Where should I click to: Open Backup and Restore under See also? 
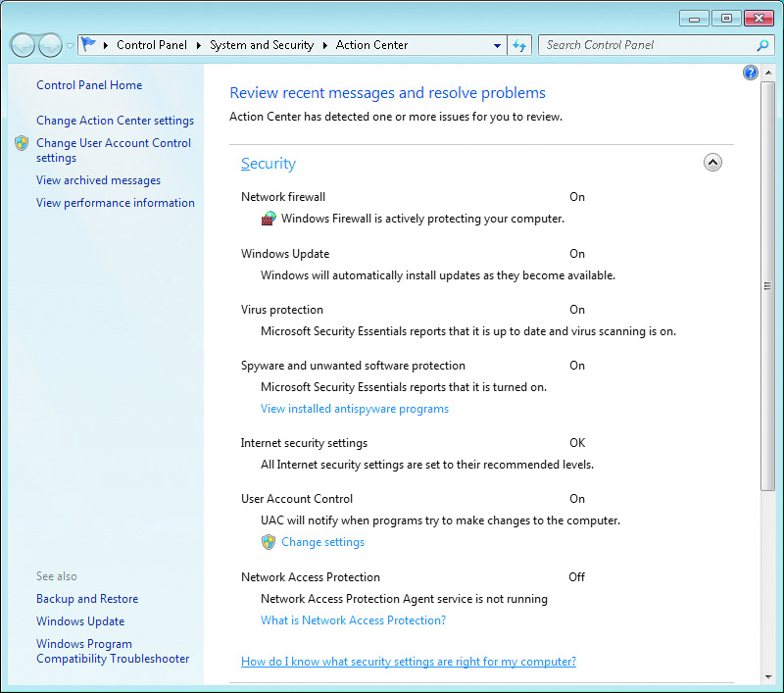click(87, 599)
